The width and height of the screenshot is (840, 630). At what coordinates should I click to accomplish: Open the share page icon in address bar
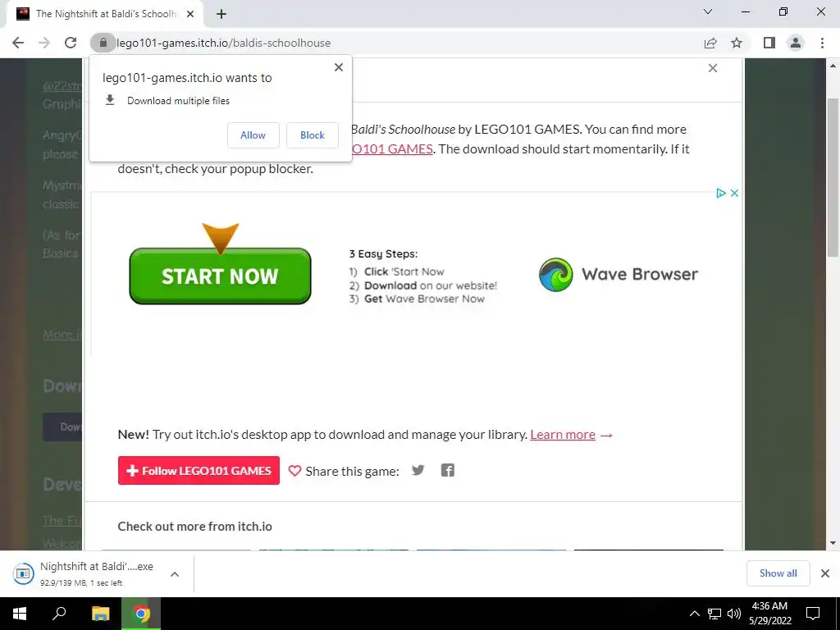click(710, 43)
